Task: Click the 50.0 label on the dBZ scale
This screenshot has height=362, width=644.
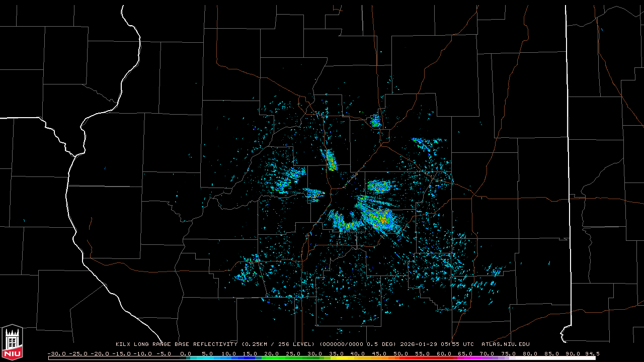Action: tap(400, 353)
